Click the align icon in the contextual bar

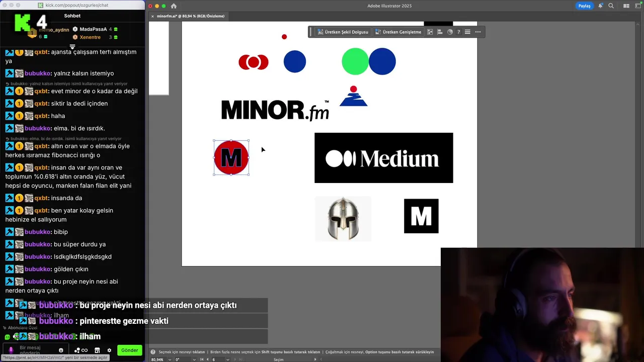pyautogui.click(x=440, y=32)
